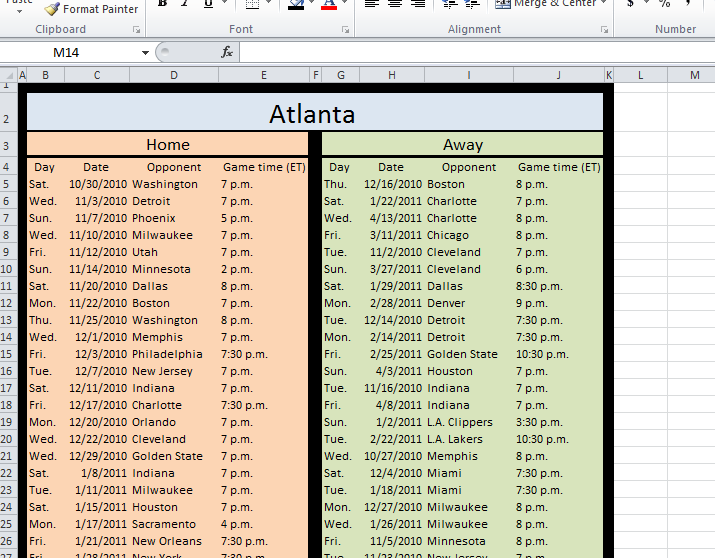
Task: Open the Clipboard dialog launcher
Action: (x=136, y=30)
